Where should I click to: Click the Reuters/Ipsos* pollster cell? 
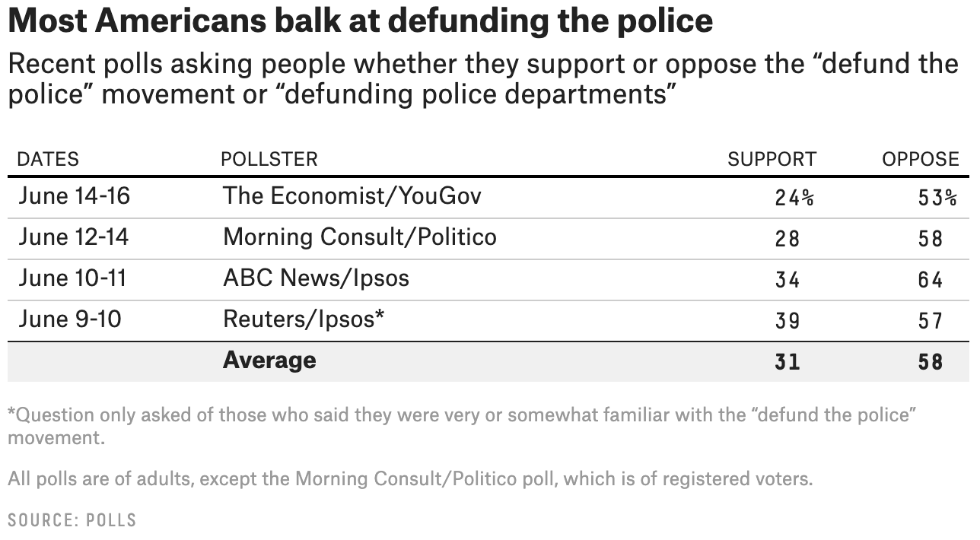(x=304, y=319)
